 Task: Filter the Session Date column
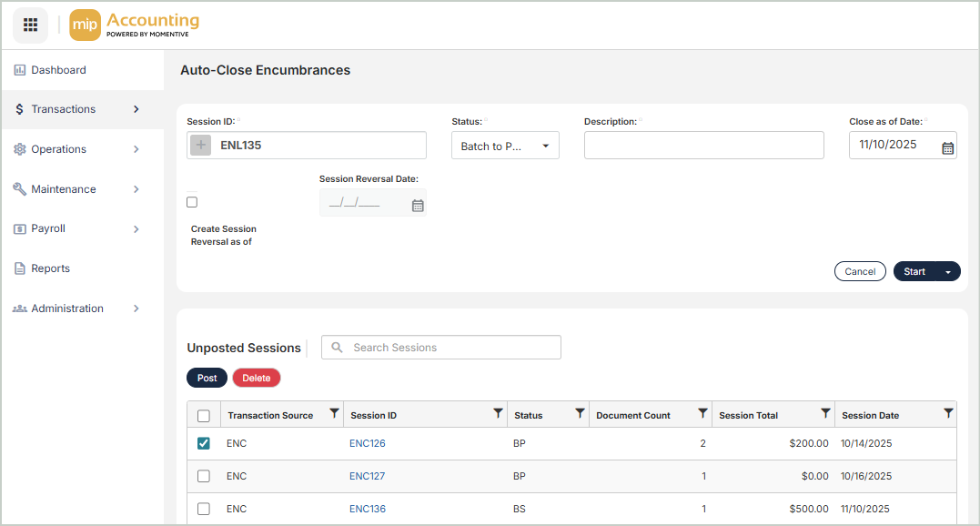pyautogui.click(x=948, y=414)
